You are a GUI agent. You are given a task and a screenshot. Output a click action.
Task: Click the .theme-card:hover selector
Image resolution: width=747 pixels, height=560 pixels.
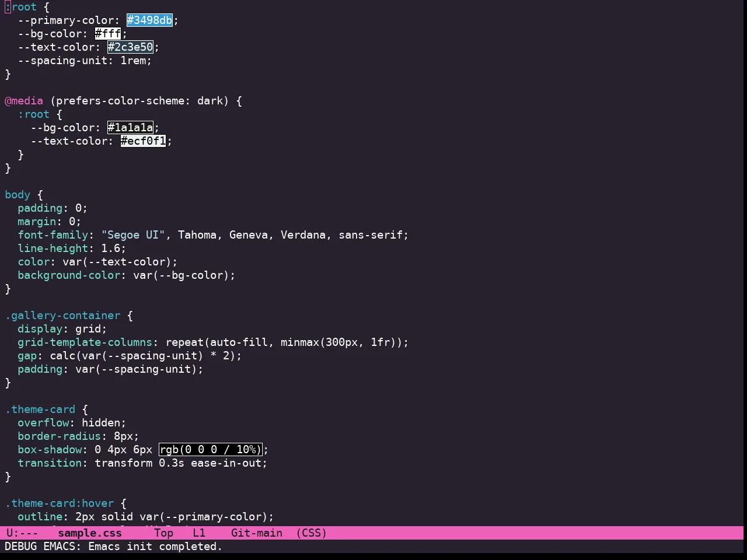click(60, 503)
